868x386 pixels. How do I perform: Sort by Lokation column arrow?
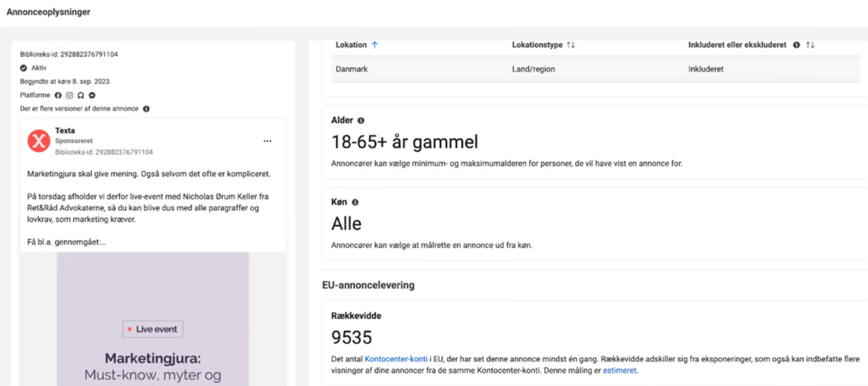coord(375,45)
